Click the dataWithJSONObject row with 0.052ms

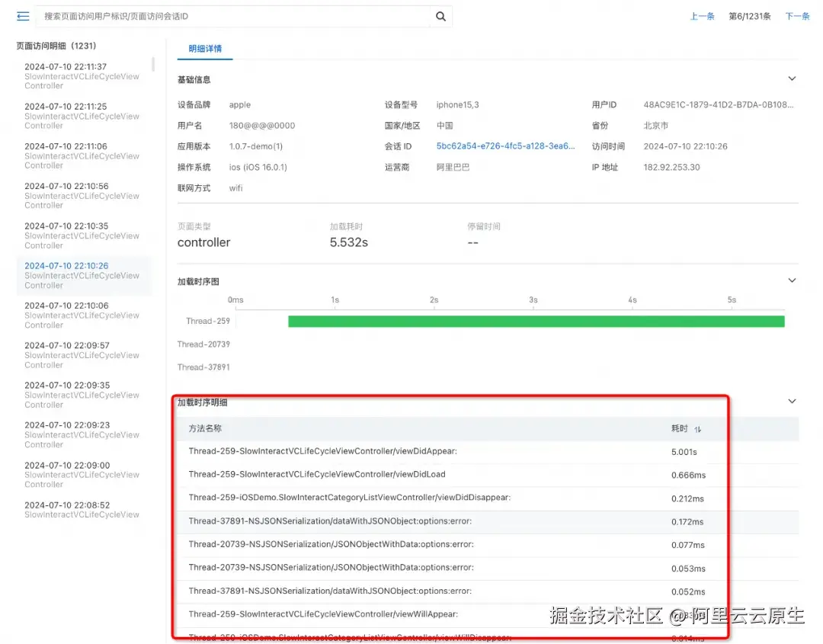click(488, 591)
